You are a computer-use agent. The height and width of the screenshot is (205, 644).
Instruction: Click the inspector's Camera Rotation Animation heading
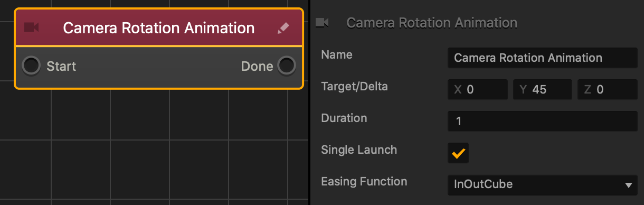[x=432, y=23]
